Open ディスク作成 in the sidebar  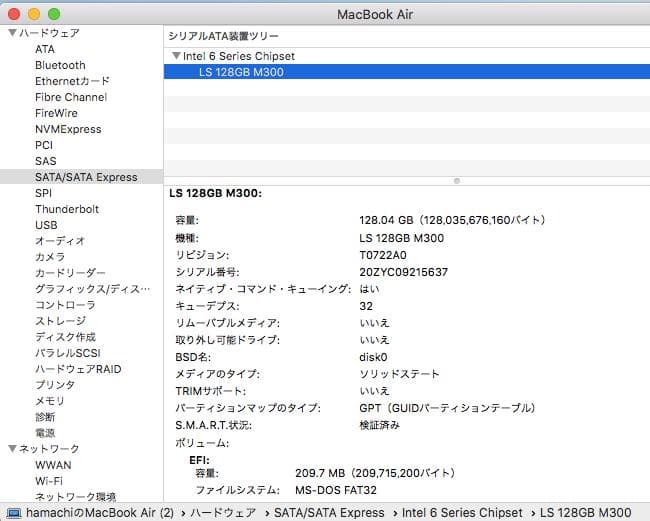coord(65,337)
